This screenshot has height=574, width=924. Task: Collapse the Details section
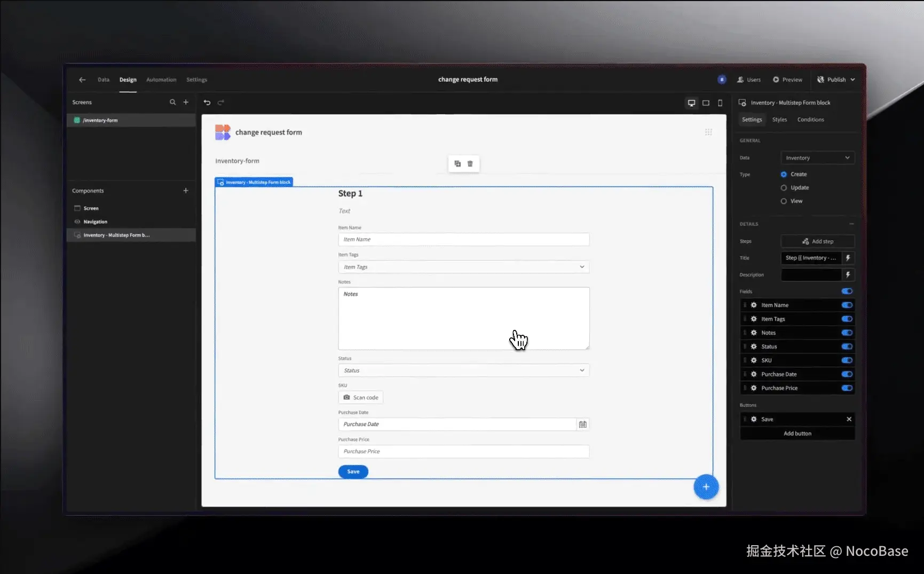coord(851,224)
